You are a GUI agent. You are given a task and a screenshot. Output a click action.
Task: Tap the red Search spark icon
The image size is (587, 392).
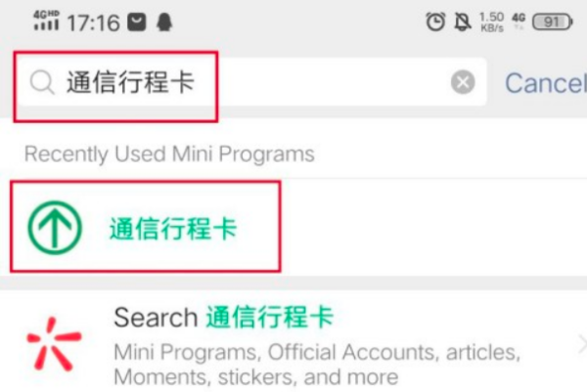(54, 344)
